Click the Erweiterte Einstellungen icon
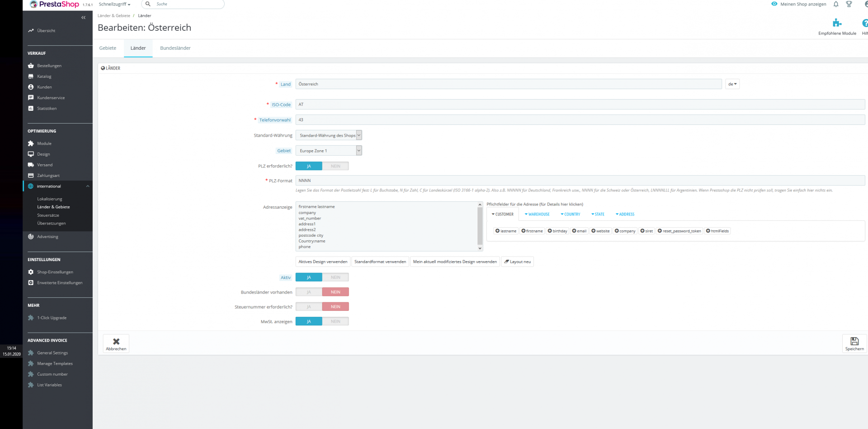 [x=31, y=283]
